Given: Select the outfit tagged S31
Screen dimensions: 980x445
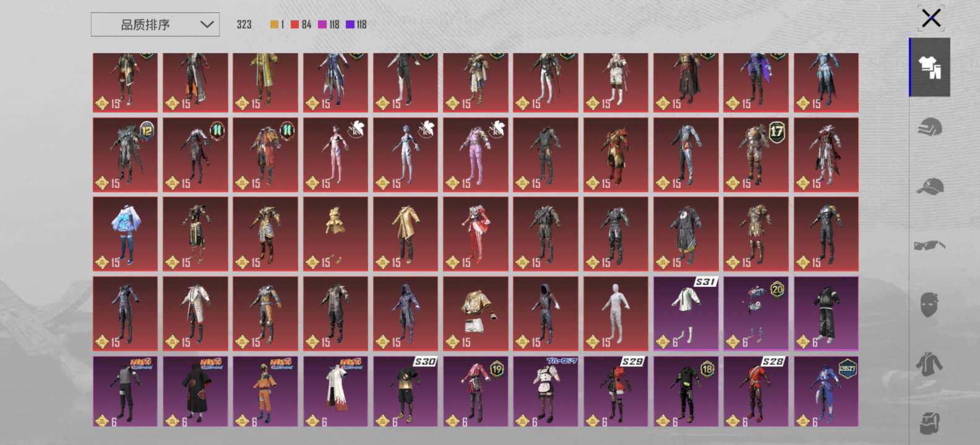Looking at the screenshot, I should point(686,313).
